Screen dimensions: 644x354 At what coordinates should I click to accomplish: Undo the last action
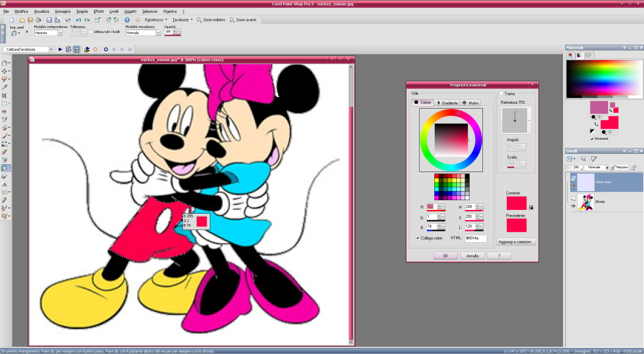[x=79, y=20]
